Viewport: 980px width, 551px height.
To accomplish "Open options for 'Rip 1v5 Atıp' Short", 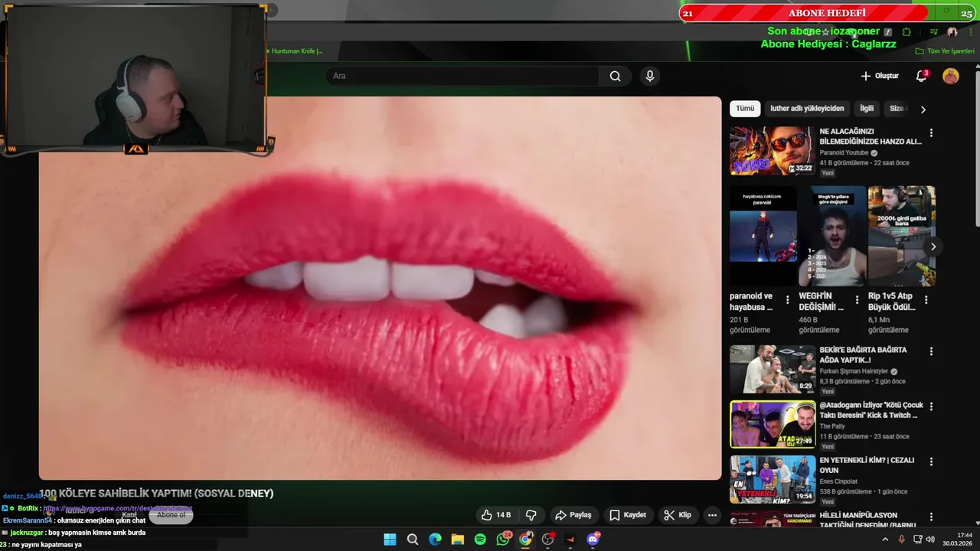I will click(926, 300).
